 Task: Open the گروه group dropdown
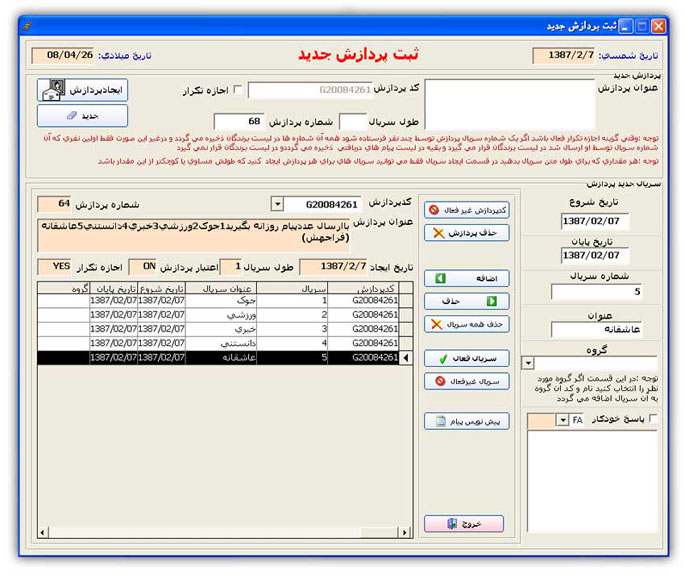coord(528,363)
